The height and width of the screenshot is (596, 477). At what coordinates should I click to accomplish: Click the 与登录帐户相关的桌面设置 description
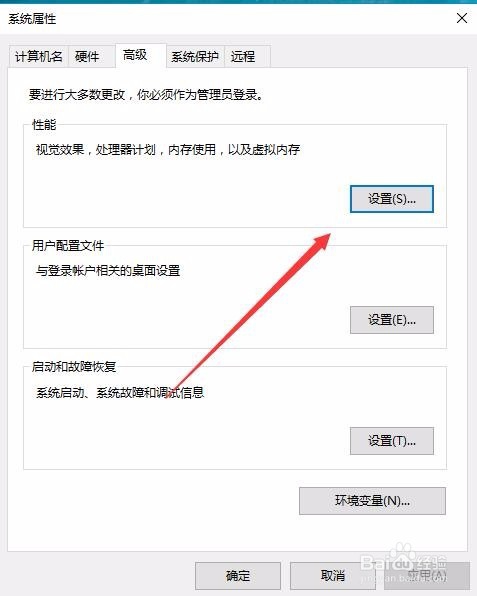[108, 271]
